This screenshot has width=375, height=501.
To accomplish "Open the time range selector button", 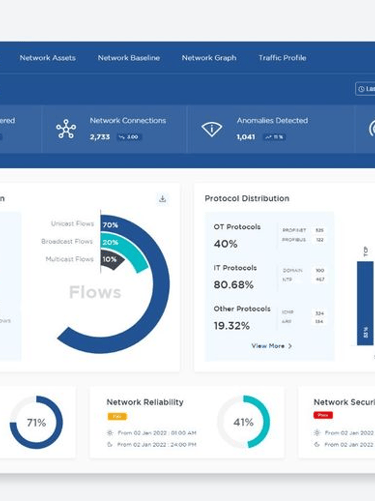I will [365, 89].
